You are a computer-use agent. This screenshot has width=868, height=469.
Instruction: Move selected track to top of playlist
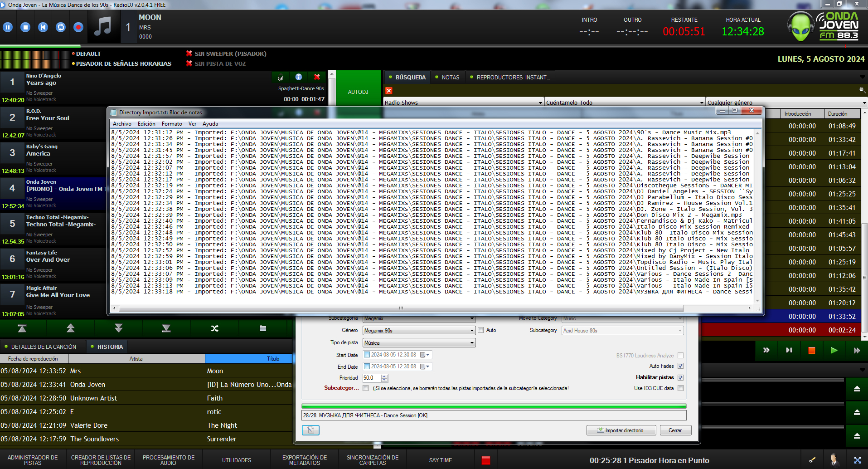click(22, 328)
